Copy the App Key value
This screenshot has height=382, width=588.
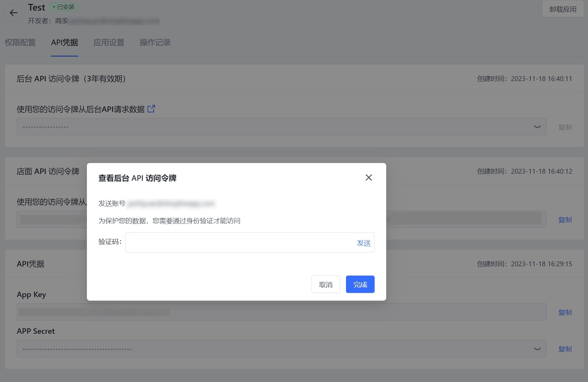tap(565, 312)
